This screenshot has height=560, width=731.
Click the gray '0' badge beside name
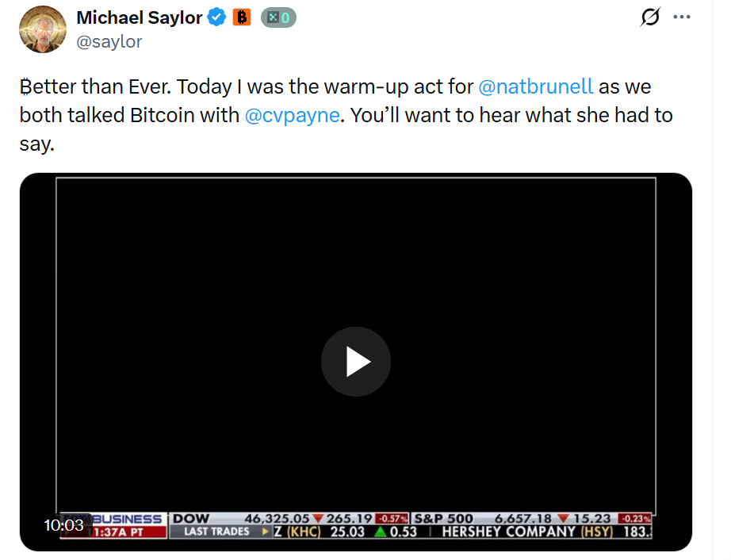pyautogui.click(x=278, y=17)
